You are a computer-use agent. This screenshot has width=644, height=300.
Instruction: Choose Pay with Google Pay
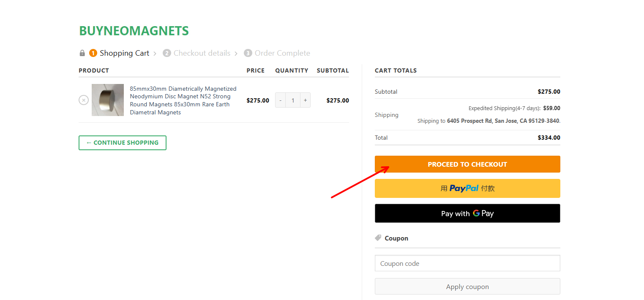click(467, 214)
